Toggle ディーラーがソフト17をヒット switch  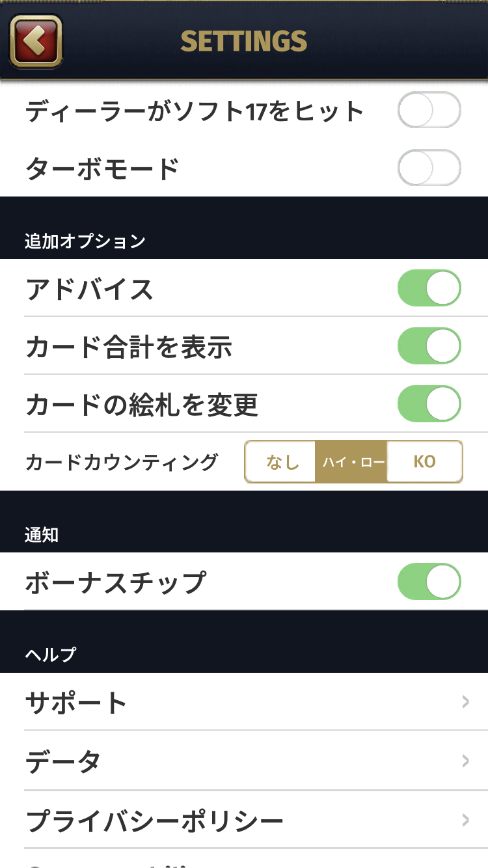point(429,111)
